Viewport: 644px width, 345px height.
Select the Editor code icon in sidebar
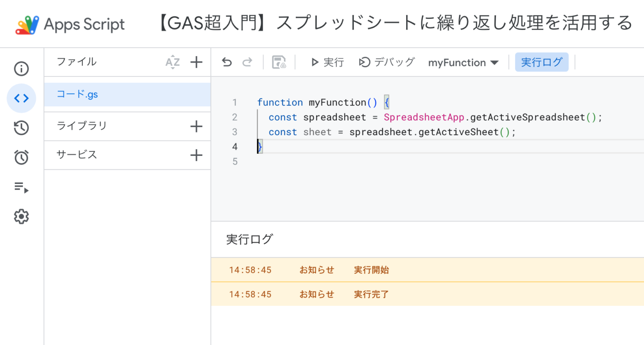pos(21,98)
